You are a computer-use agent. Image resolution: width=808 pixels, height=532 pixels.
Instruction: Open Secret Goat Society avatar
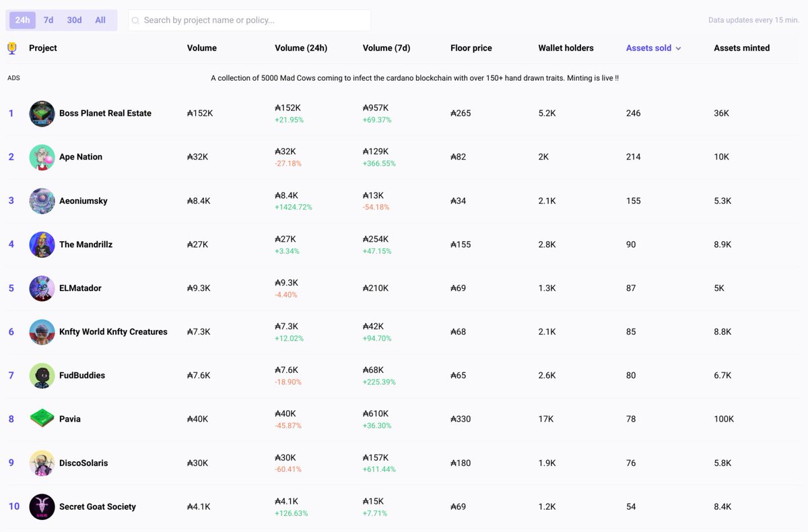point(42,506)
